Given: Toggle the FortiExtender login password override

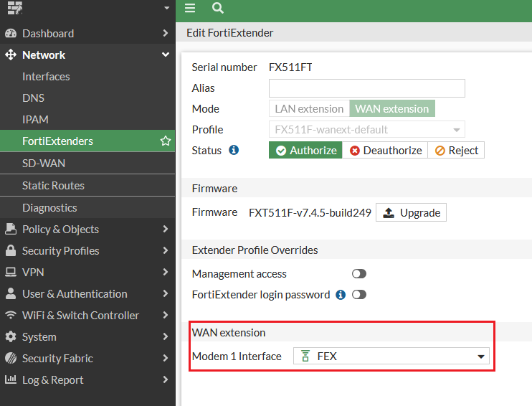Looking at the screenshot, I should [358, 295].
